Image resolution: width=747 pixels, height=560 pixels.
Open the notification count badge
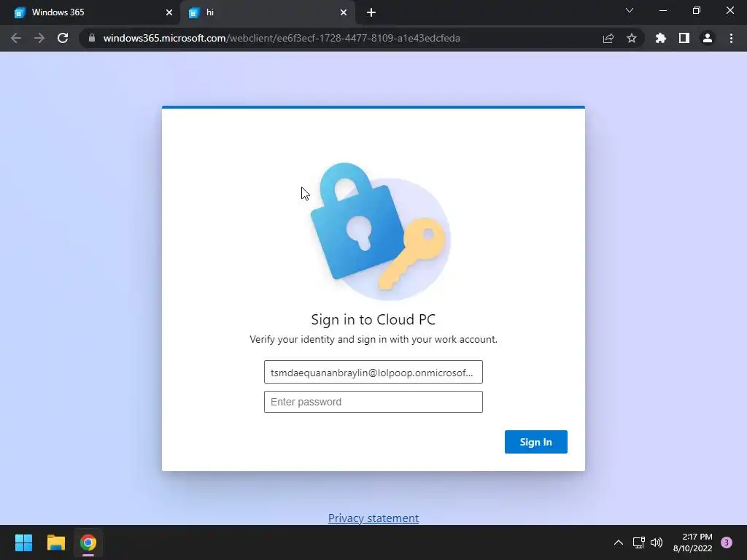tap(727, 542)
